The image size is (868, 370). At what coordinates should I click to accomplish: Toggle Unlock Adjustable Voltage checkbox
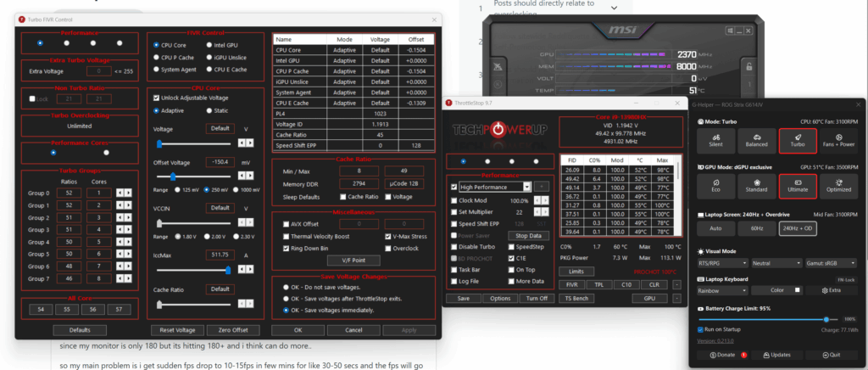pos(156,98)
